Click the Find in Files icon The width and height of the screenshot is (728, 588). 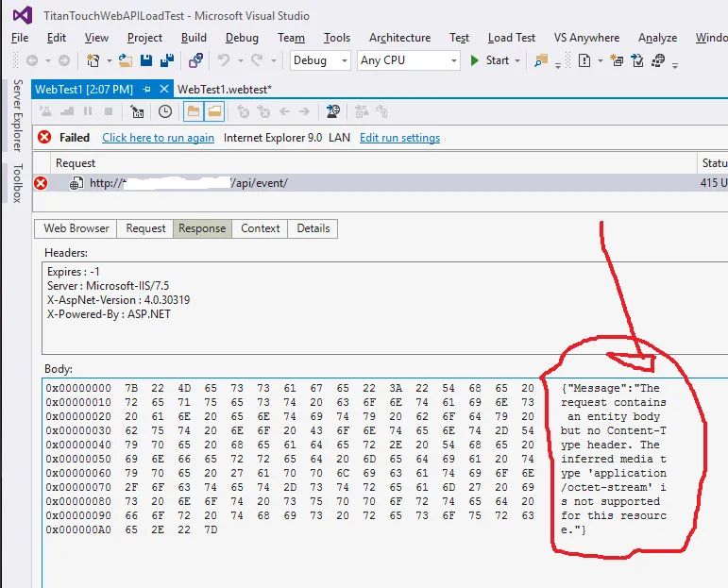pos(541,60)
